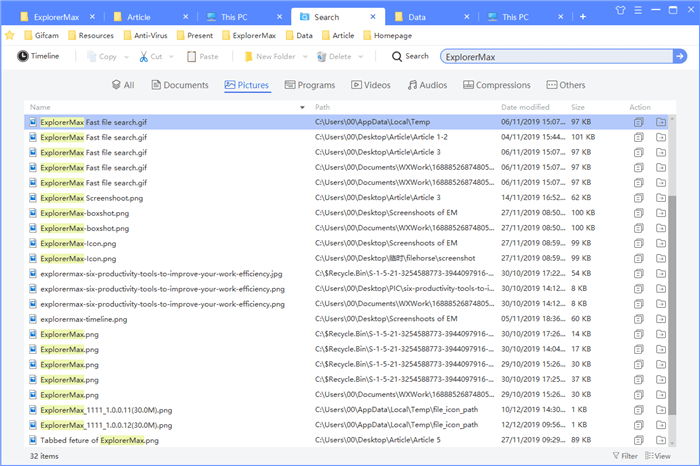Open folder icon for explorermax-timeline.png row

[x=661, y=319]
